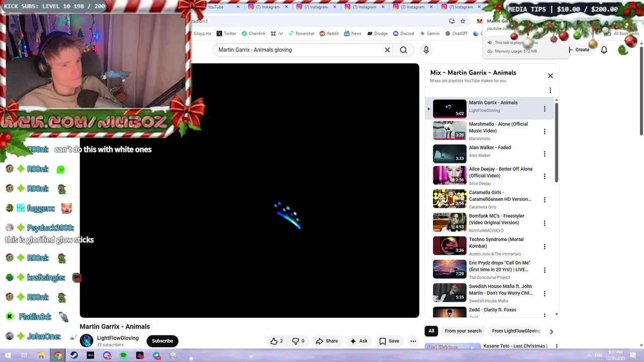Viewport: 644px width, 362px height.
Task: Play Alan Walker - Faded thumbnail
Action: (449, 154)
